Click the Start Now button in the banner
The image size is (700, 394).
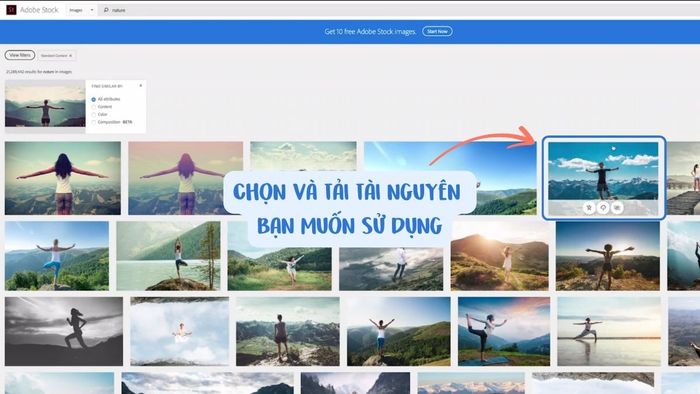(x=437, y=31)
